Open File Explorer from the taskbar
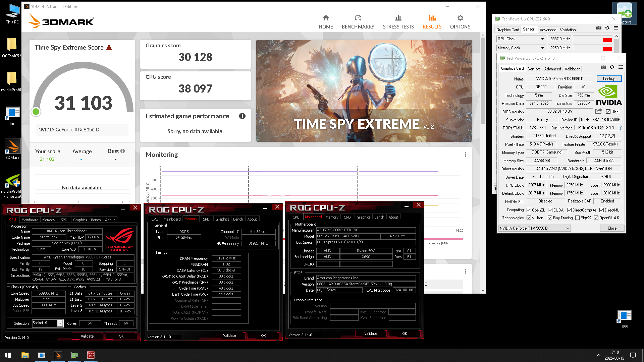Screen dimensions: 644x362 coord(25,355)
